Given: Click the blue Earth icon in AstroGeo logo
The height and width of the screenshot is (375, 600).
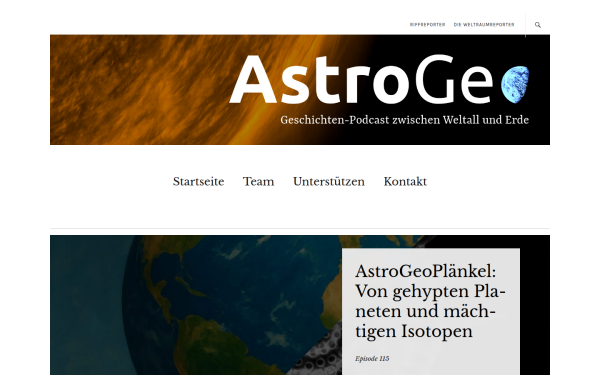Looking at the screenshot, I should tap(515, 84).
